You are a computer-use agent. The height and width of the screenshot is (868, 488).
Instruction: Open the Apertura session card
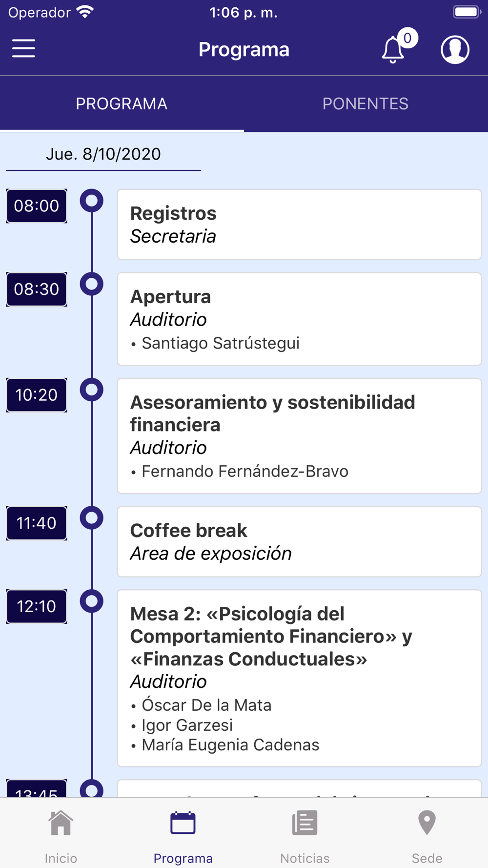[300, 319]
